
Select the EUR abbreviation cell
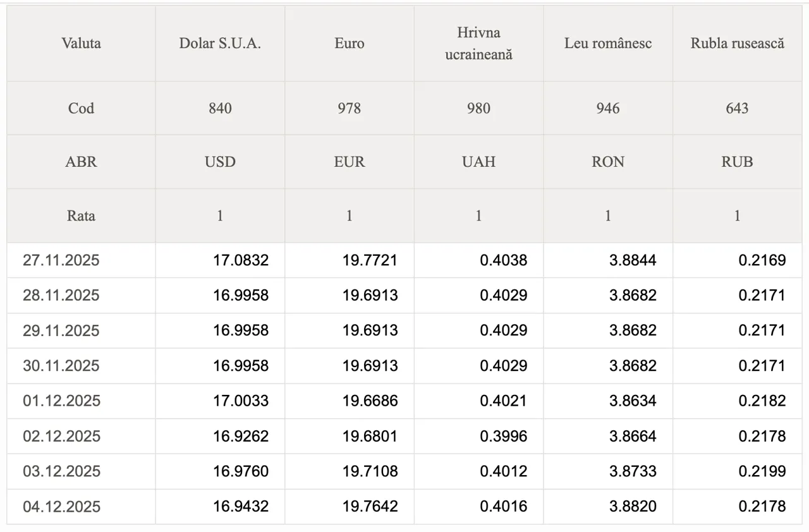coord(350,162)
